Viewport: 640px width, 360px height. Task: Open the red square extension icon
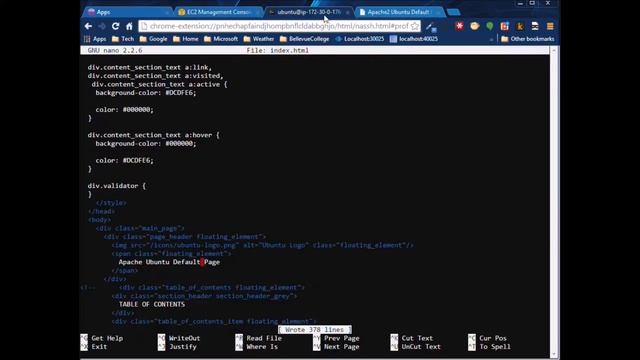504,26
